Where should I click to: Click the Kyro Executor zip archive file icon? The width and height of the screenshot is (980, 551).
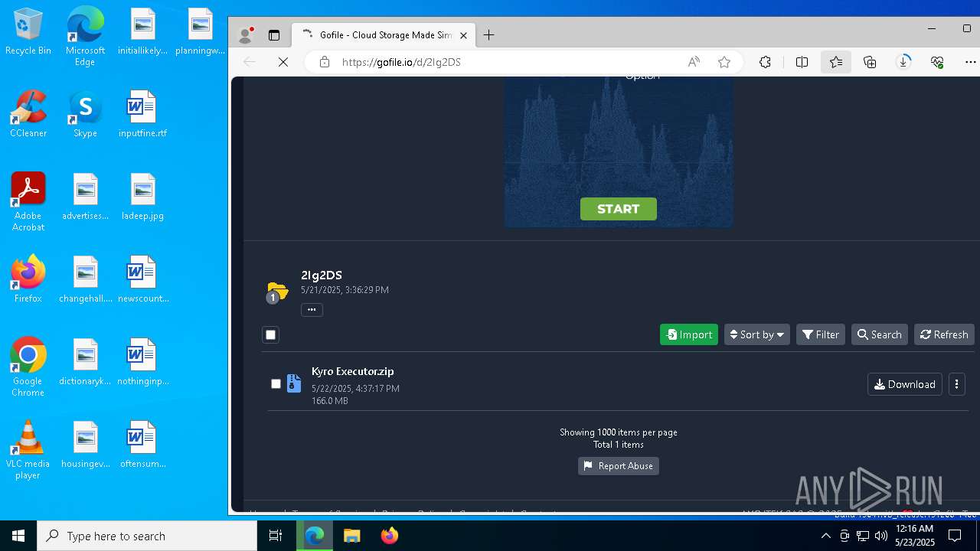tap(294, 383)
